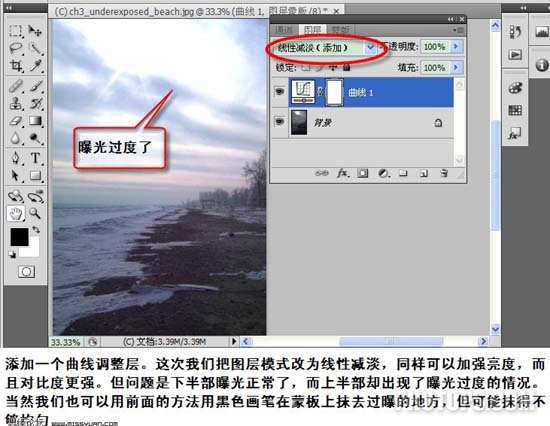Screen dimensions: 550x426
Task: Click the 33.33% zoom level field
Action: click(x=66, y=342)
